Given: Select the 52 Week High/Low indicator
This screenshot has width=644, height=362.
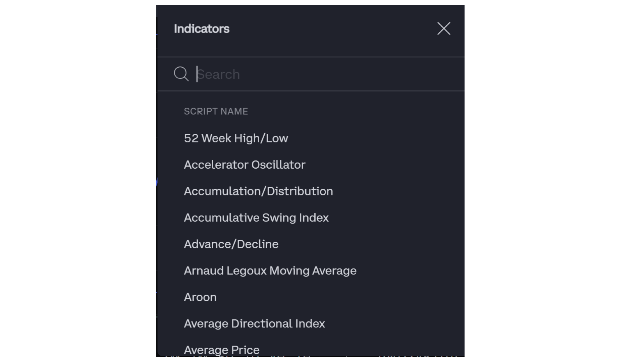Looking at the screenshot, I should click(236, 138).
